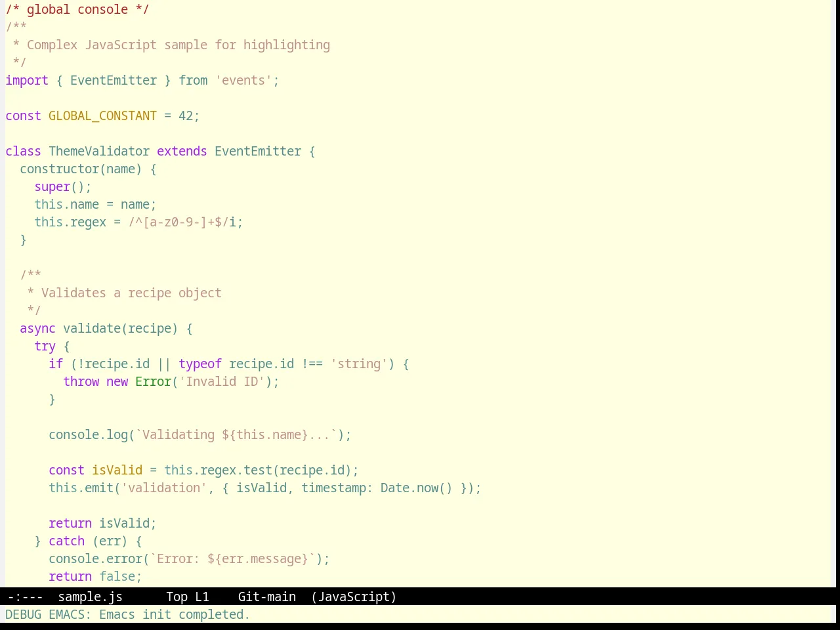Click the validate(recipe) method name

(x=120, y=328)
